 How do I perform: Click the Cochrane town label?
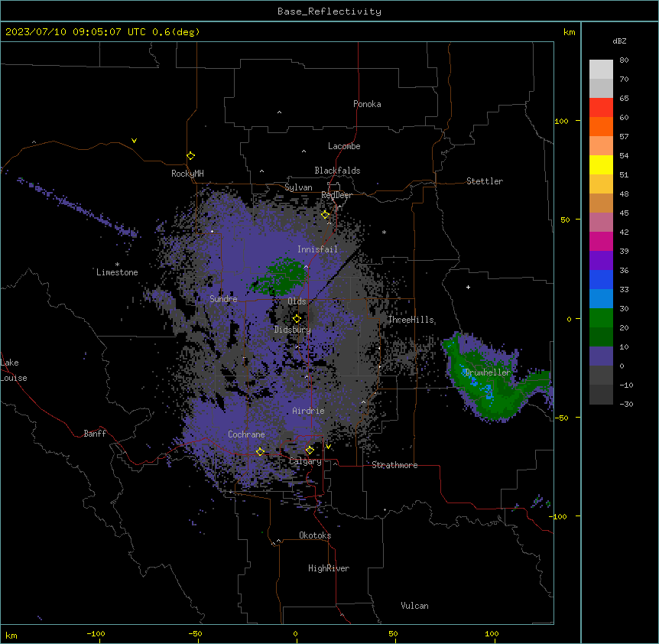(246, 434)
